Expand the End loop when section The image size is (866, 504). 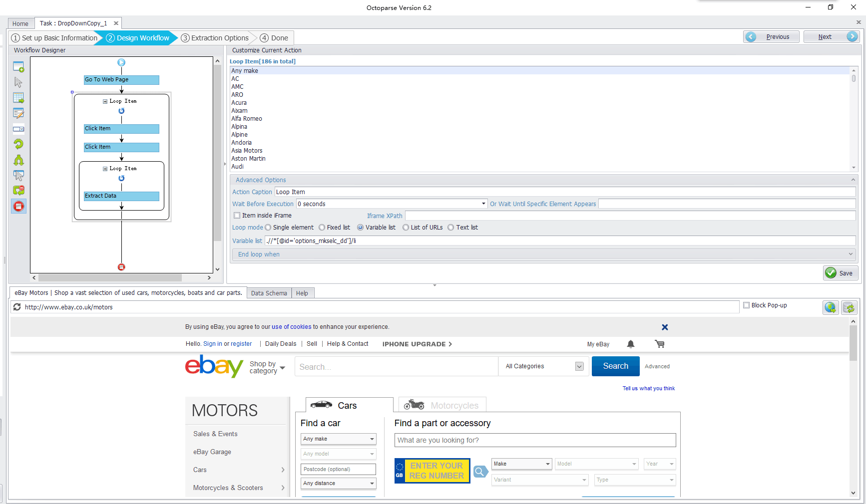point(851,254)
